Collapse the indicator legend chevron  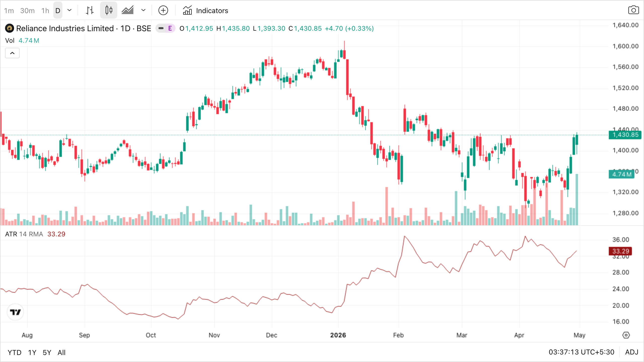(12, 53)
